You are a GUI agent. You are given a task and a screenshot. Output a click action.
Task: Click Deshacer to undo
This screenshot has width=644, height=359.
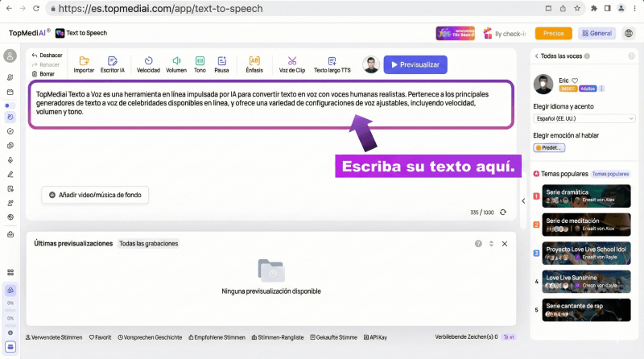[x=47, y=55]
